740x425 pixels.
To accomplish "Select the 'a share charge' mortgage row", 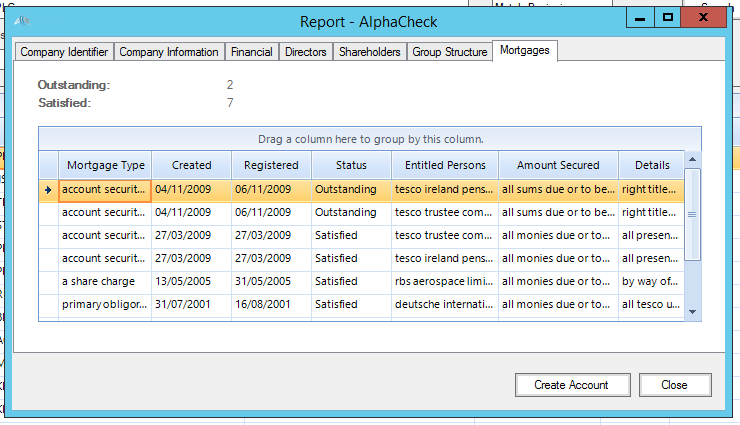I will point(362,282).
